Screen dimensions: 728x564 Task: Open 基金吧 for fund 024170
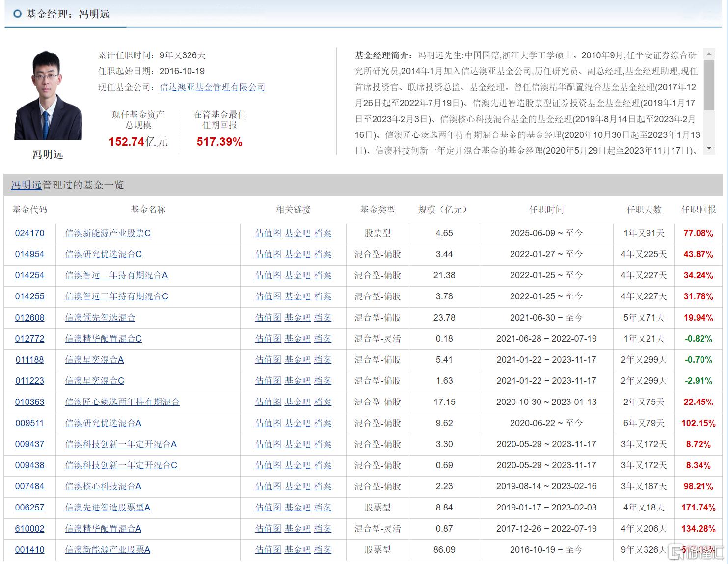point(297,233)
